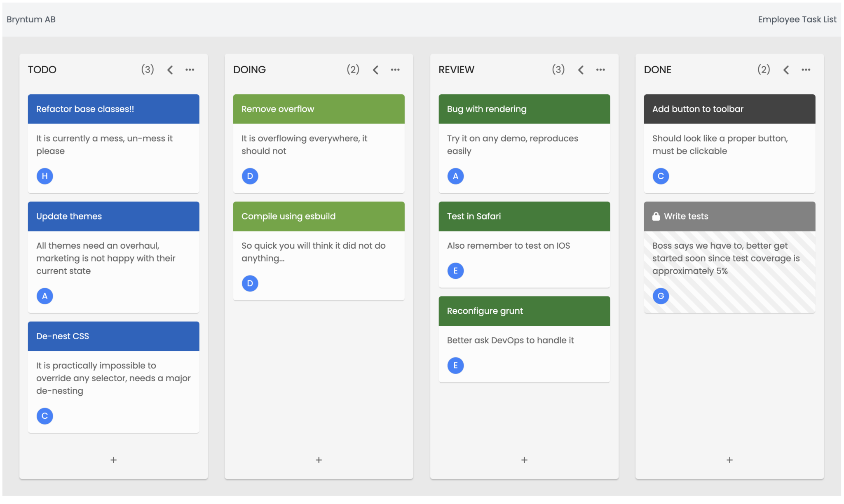Click avatar C on De-nest CSS card
This screenshot has width=844, height=504.
coord(45,416)
